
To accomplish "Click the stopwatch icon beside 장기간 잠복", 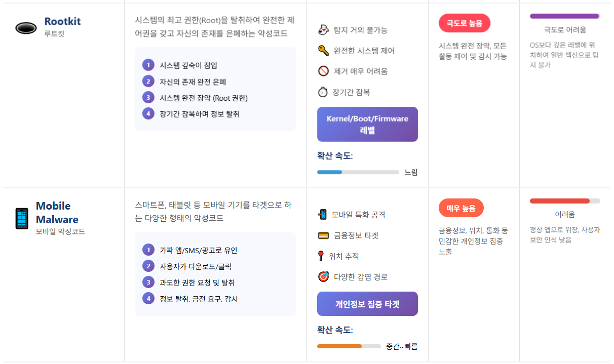I will coord(323,92).
